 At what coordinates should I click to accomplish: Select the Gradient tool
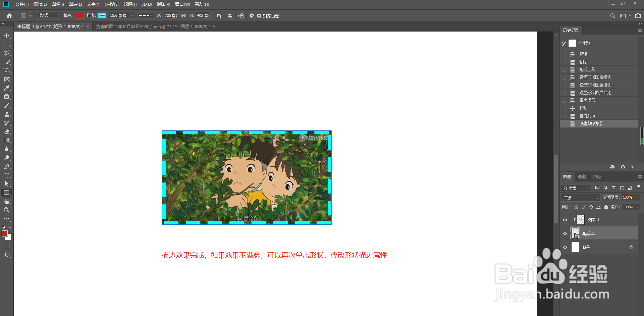coord(7,140)
